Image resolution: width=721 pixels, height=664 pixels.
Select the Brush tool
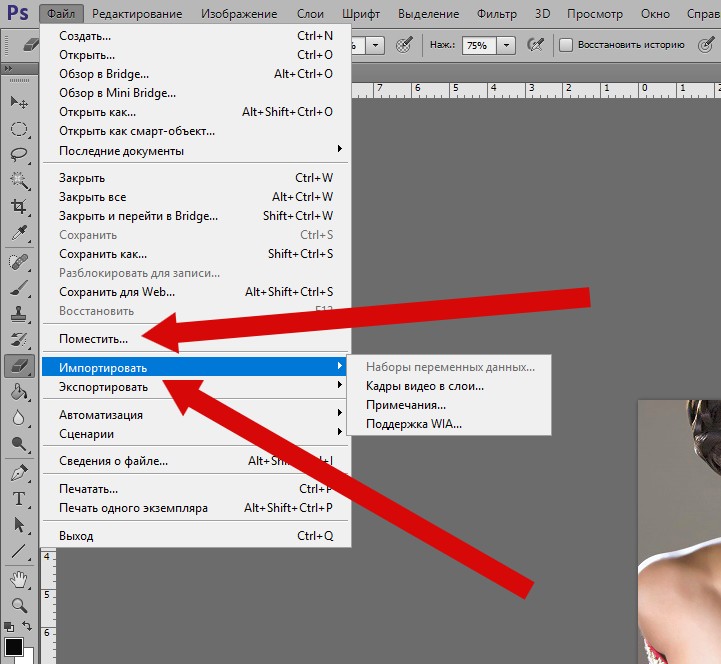pyautogui.click(x=18, y=289)
